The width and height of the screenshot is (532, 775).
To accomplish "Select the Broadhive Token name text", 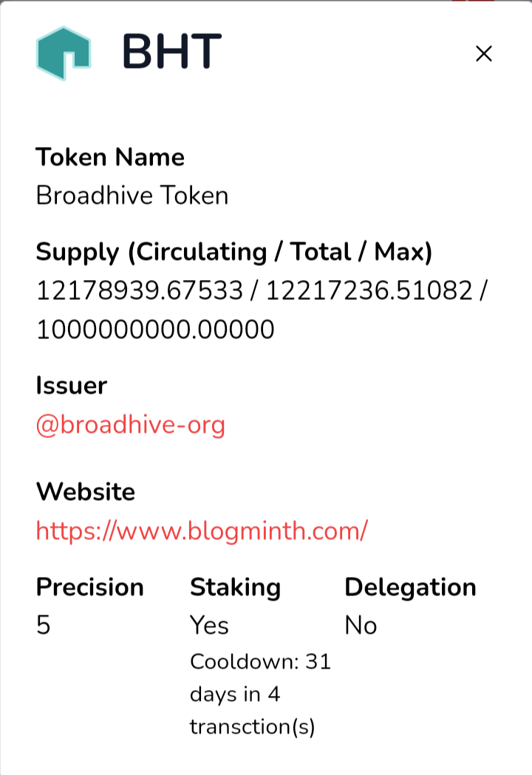I will click(x=132, y=195).
